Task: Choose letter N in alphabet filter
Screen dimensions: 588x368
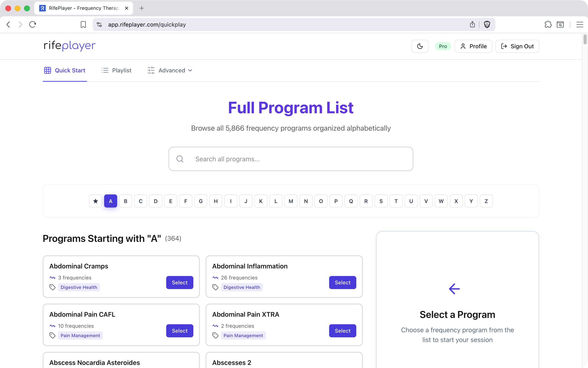Action: pos(306,201)
